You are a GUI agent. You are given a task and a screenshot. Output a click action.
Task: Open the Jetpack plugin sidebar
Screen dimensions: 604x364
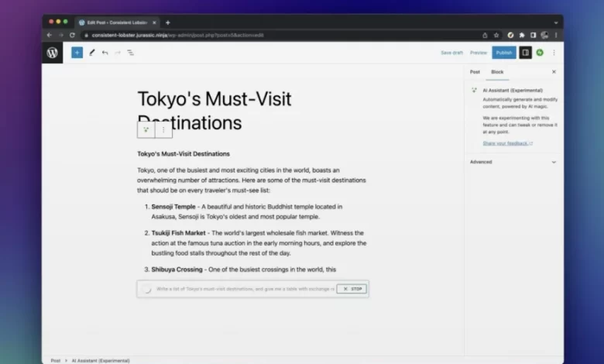540,53
